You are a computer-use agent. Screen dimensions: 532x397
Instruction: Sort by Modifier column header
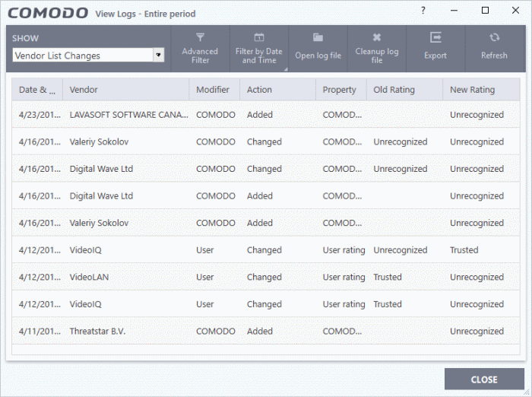(x=214, y=90)
